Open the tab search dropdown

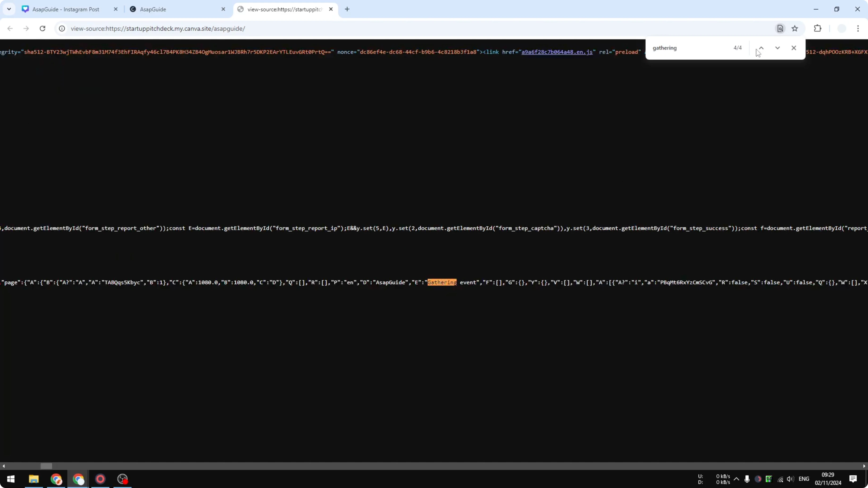tap(9, 9)
